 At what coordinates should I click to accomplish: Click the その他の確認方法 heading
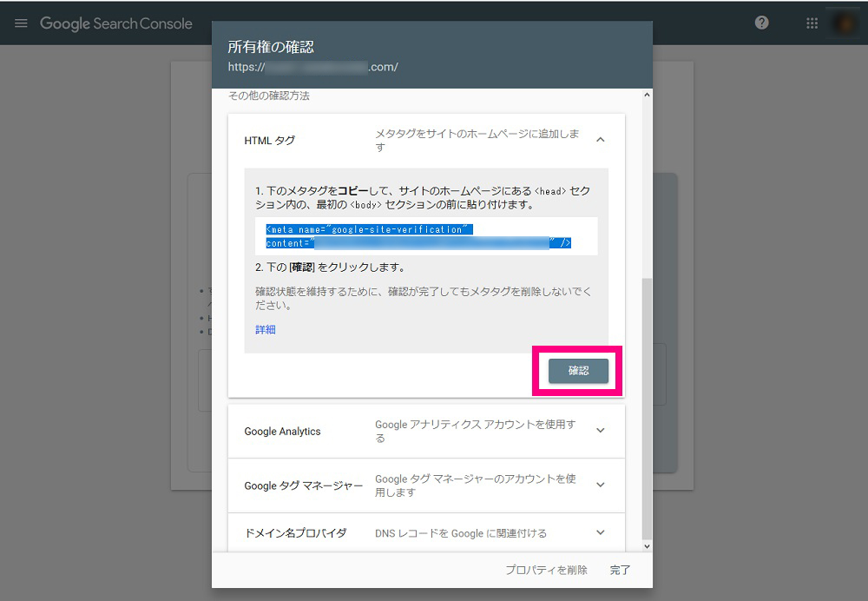(x=269, y=96)
